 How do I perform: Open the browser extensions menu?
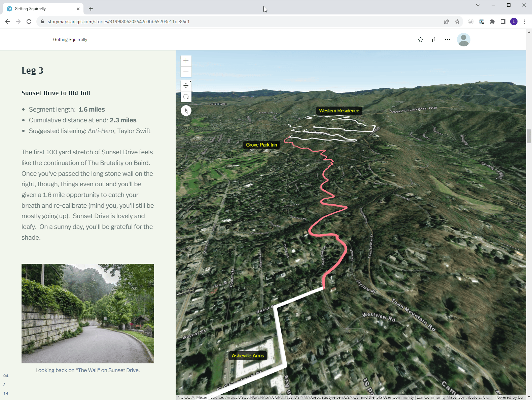point(492,22)
